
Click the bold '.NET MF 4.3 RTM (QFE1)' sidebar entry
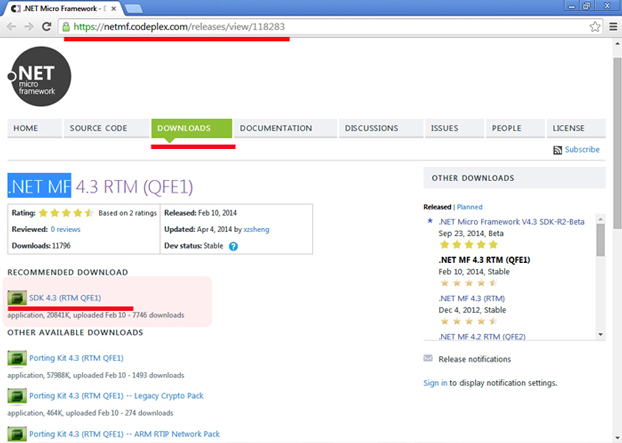(484, 260)
